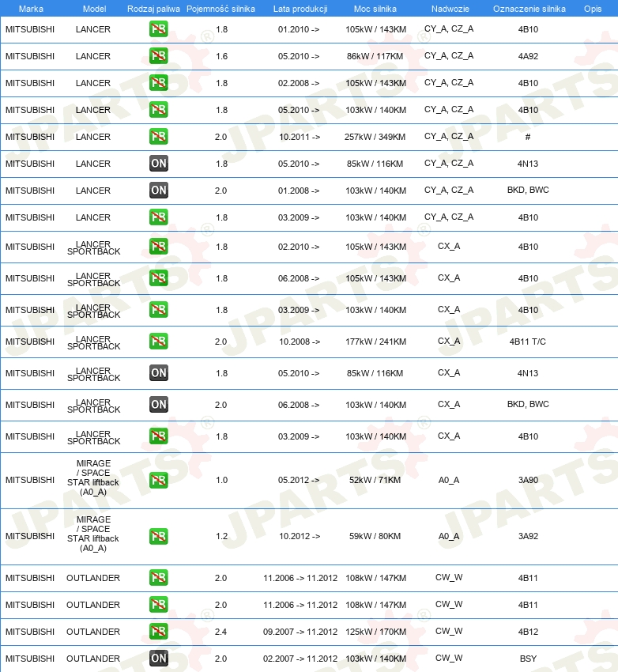
Task: Select 'OUTLANDER' model in the 4B12 row
Action: 93,632
